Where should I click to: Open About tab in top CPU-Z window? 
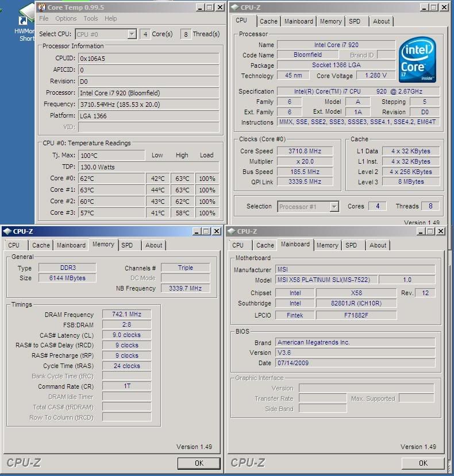(381, 21)
